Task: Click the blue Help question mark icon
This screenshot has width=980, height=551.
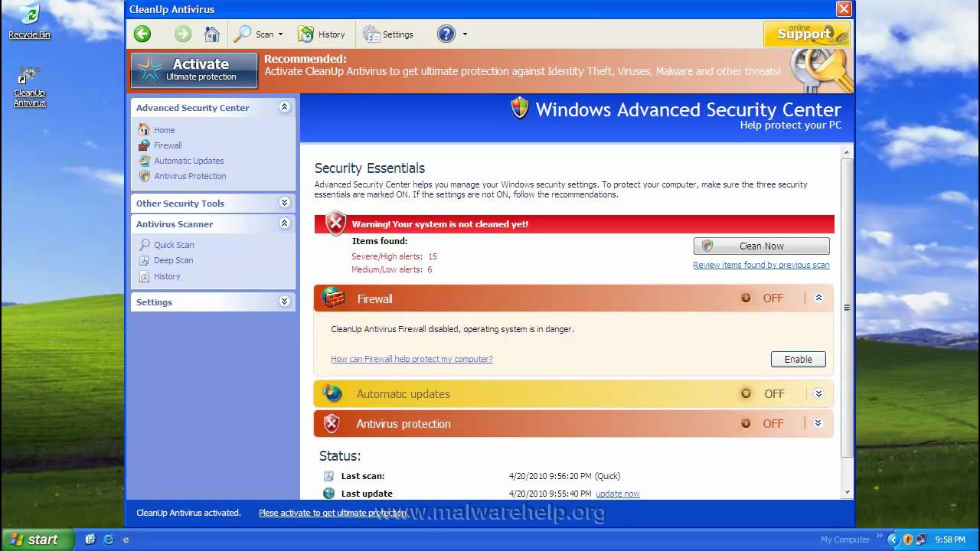Action: (446, 34)
